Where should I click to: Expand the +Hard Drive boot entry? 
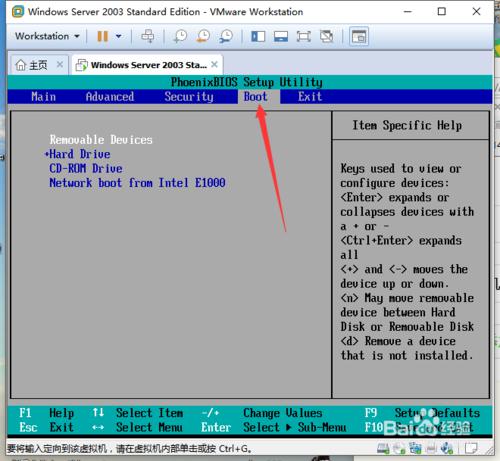(77, 154)
